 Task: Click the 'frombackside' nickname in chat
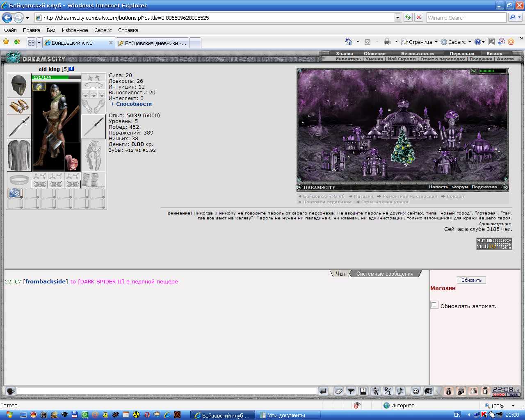[x=46, y=281]
